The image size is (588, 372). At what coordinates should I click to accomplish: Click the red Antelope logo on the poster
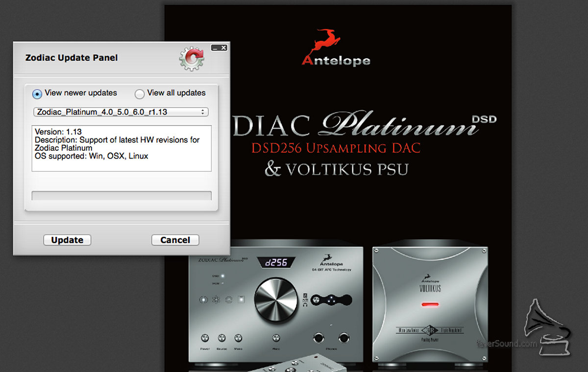coord(336,47)
